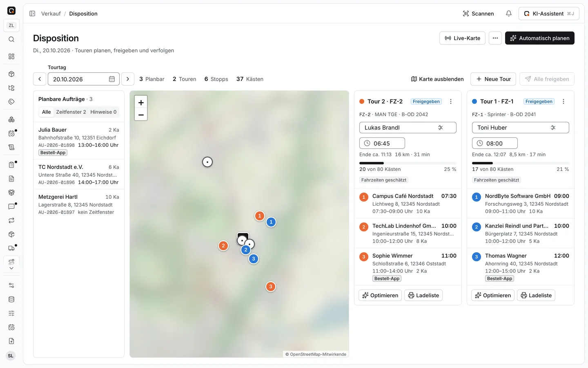Open the ZL workspace switcher
588x368 pixels.
(x=11, y=25)
